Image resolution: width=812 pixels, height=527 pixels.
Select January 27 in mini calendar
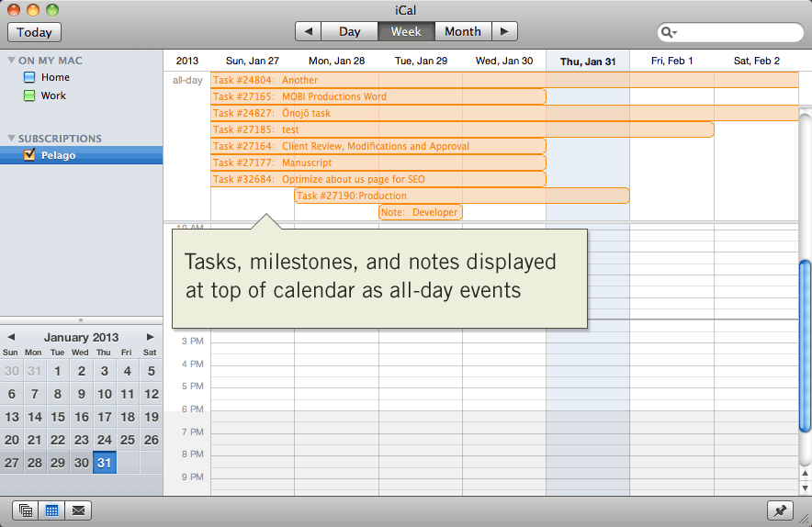(x=11, y=463)
